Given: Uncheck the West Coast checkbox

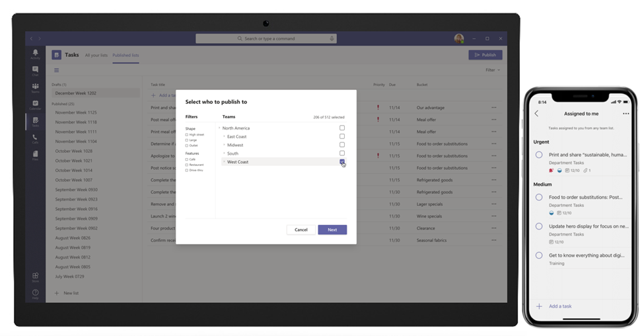Looking at the screenshot, I should point(342,161).
